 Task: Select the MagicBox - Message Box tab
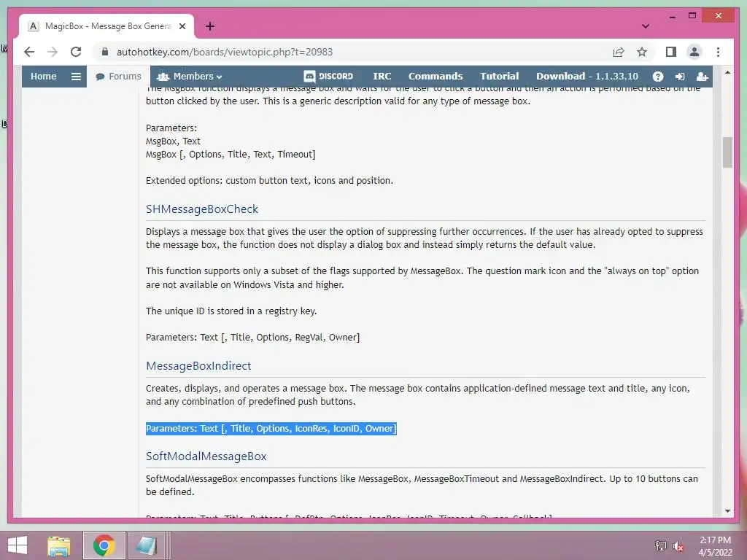[x=107, y=26]
